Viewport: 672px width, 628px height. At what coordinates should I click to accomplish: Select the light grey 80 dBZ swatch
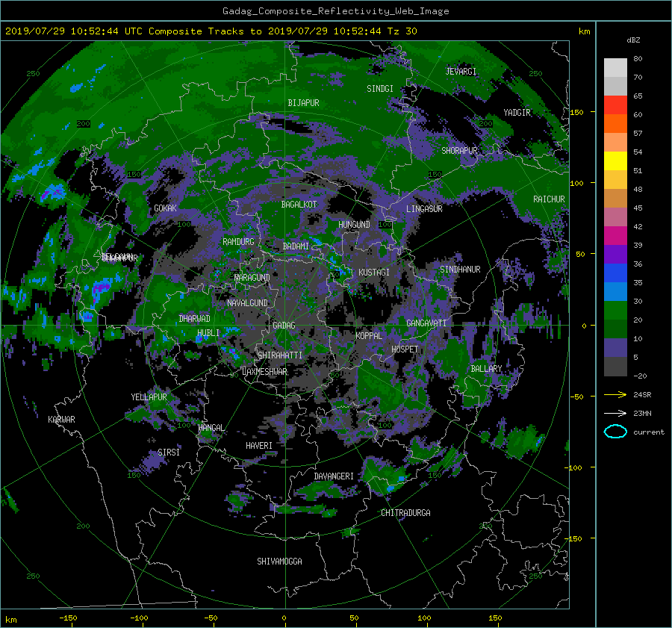(615, 67)
